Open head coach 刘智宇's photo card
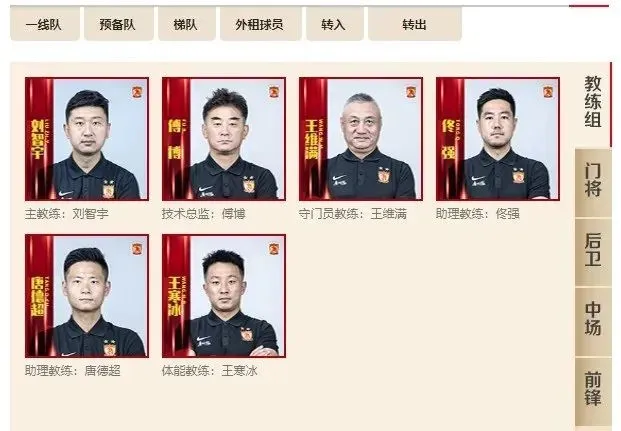This screenshot has height=431, width=621. coord(87,139)
